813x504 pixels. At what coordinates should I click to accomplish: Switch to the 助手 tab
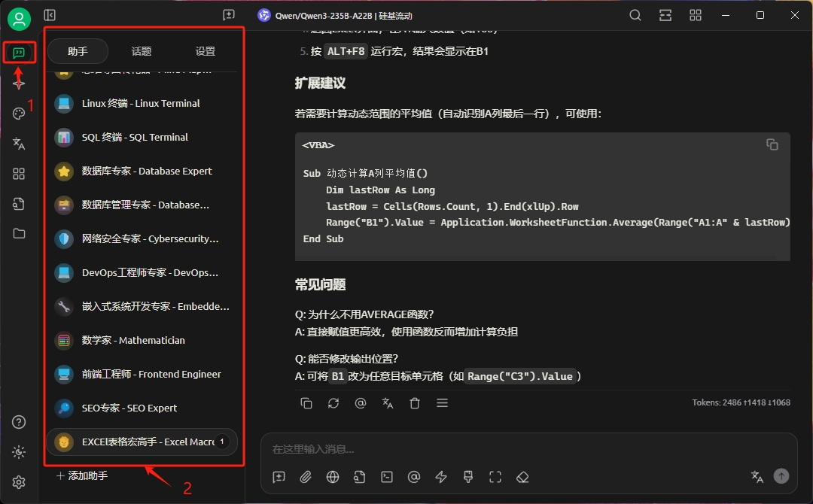pos(78,51)
